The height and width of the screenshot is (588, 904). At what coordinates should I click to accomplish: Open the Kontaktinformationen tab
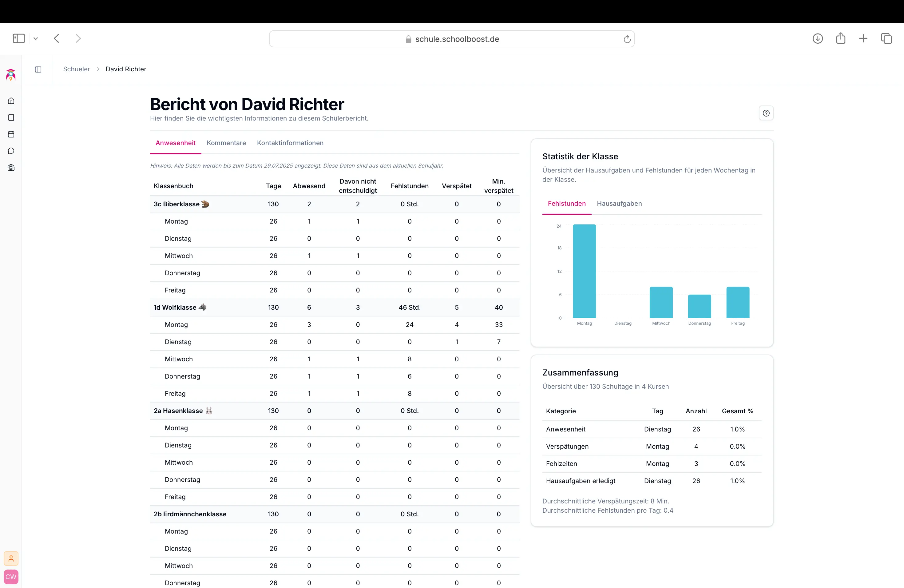click(290, 143)
